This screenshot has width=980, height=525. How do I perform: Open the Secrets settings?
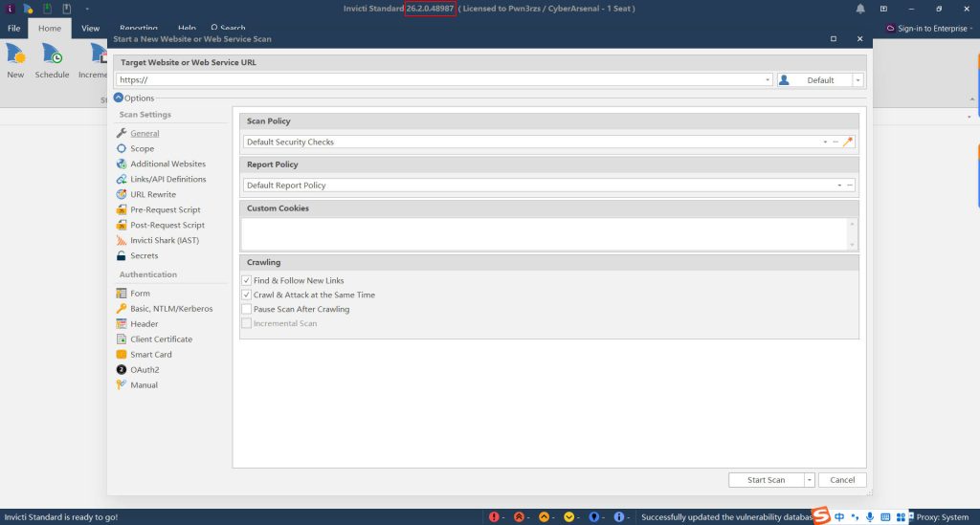[x=144, y=256]
